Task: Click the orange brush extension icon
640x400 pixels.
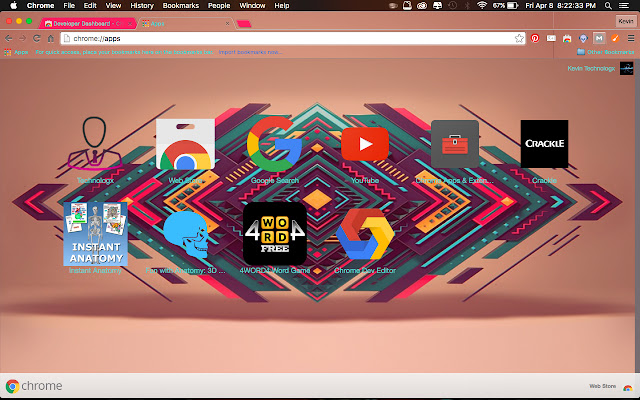Action: 615,38
